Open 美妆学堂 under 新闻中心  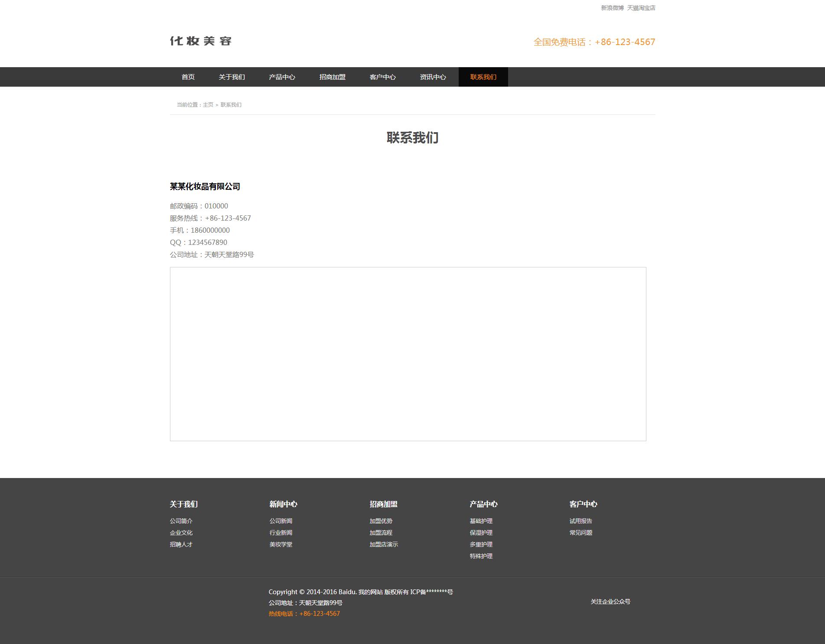[x=281, y=544]
